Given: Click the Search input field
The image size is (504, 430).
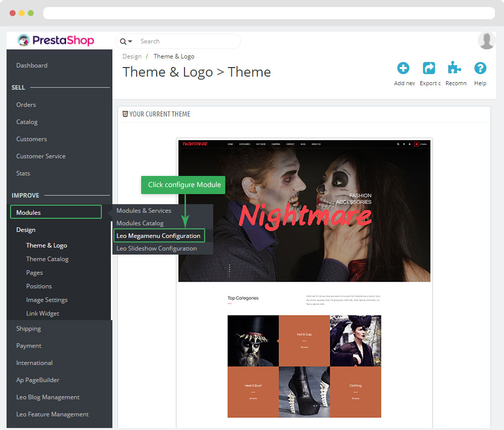Looking at the screenshot, I should (186, 41).
